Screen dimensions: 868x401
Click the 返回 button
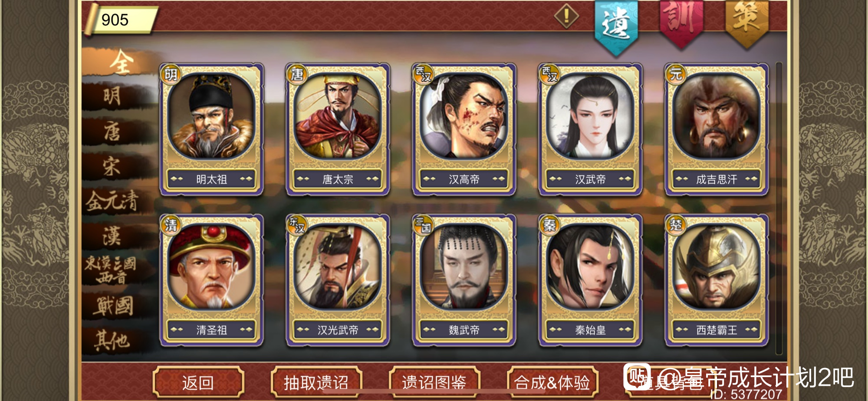pos(198,382)
